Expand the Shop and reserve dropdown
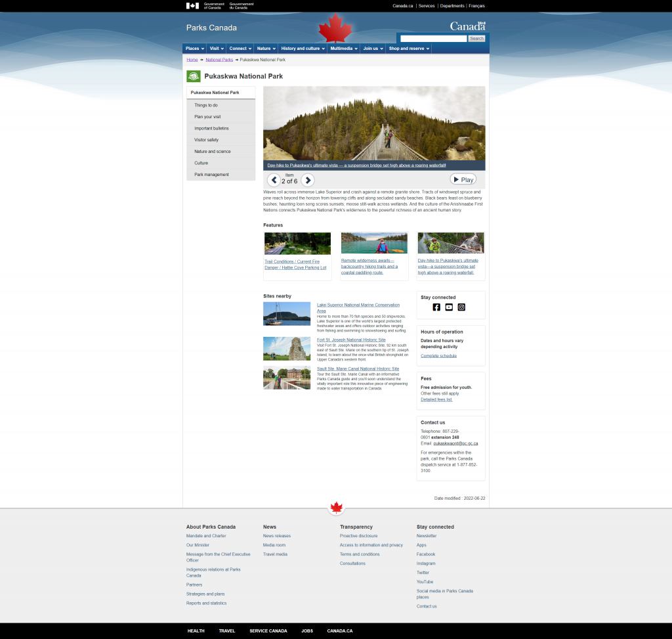Screen dimensions: 672x639 coord(408,48)
